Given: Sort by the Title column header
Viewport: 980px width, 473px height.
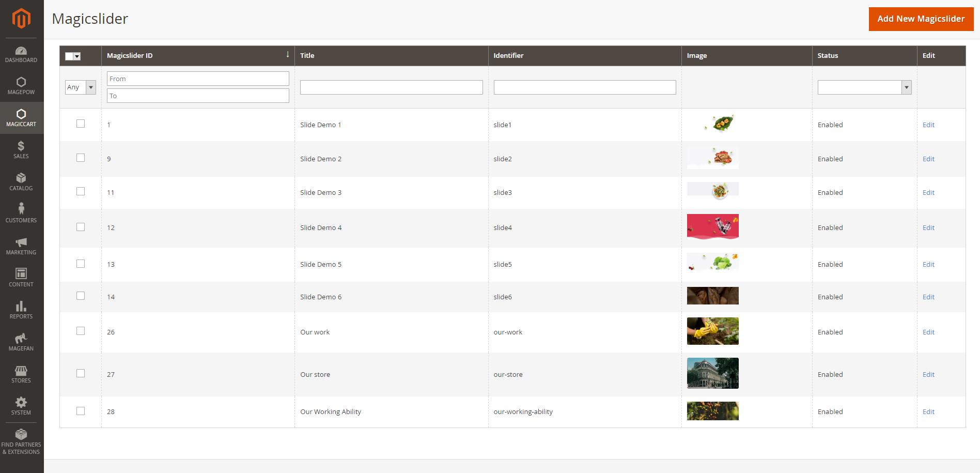Looking at the screenshot, I should coord(307,56).
